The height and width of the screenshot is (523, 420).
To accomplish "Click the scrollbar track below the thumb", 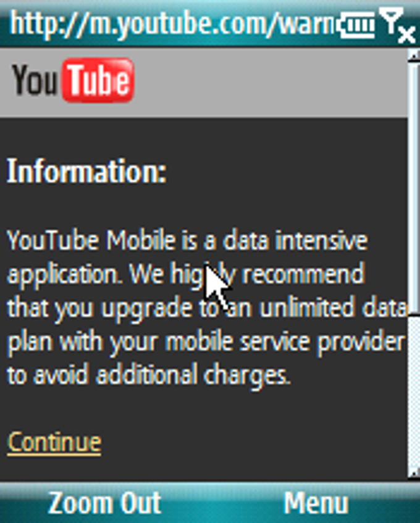I will [414, 390].
